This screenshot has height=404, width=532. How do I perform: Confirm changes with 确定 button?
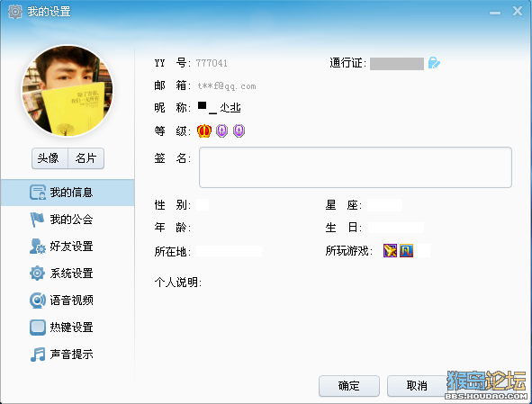[x=349, y=386]
